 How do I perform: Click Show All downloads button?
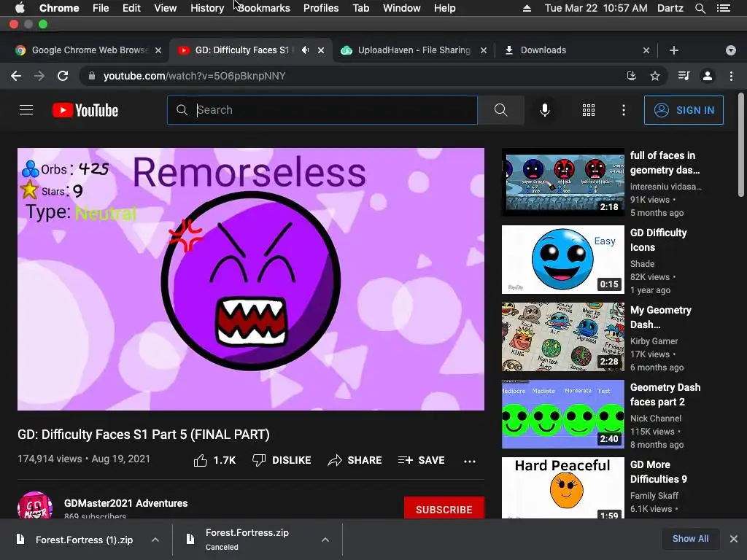(690, 539)
